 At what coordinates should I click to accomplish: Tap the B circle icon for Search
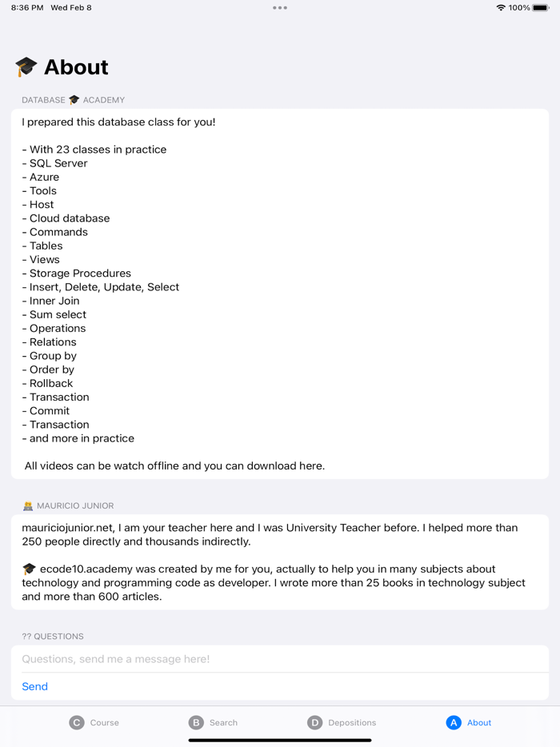(x=196, y=722)
